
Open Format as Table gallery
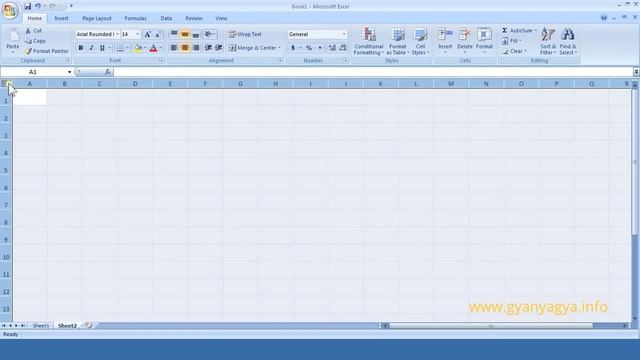click(398, 41)
